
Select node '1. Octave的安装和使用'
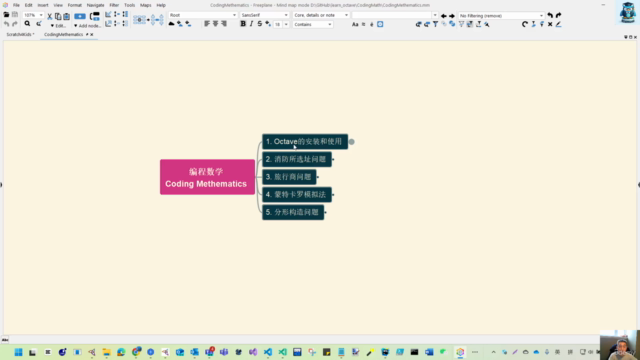pyautogui.click(x=304, y=142)
